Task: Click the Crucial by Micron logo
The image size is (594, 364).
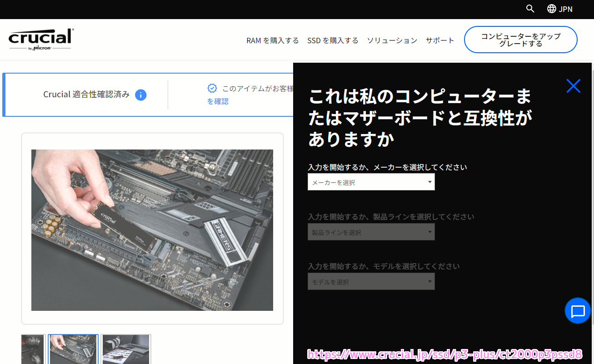Action: point(41,39)
